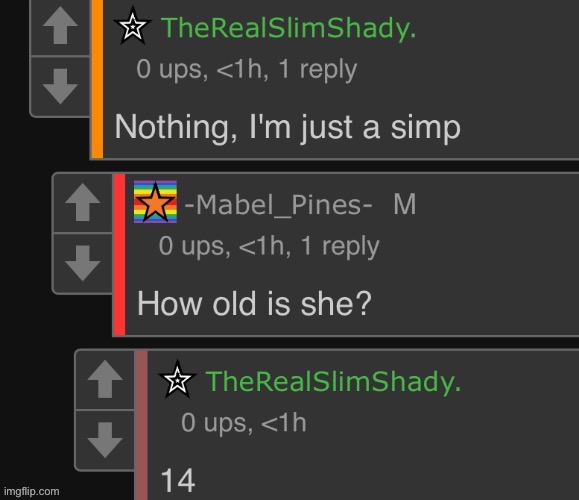Viewport: 579px width, 500px height.
Task: Click the M moderator badge beside -Mabel_Pines-
Action: (405, 204)
